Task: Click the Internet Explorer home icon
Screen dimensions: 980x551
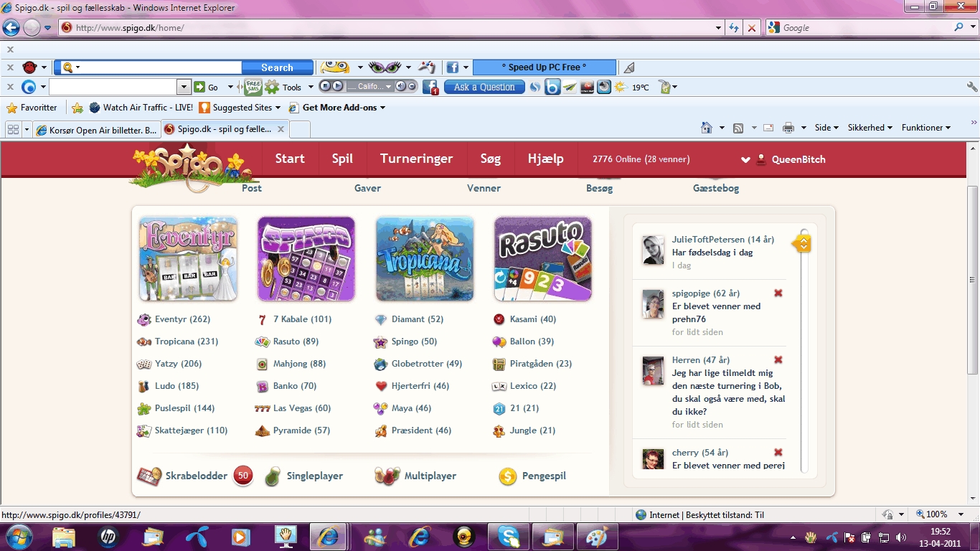Action: pos(707,128)
